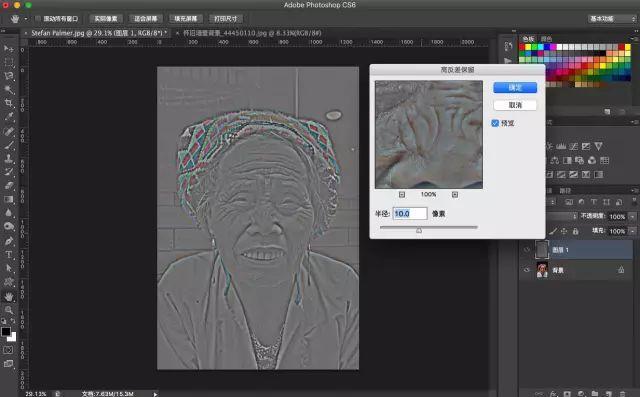
Task: Add an Exposure adjustment
Action: 586,146
